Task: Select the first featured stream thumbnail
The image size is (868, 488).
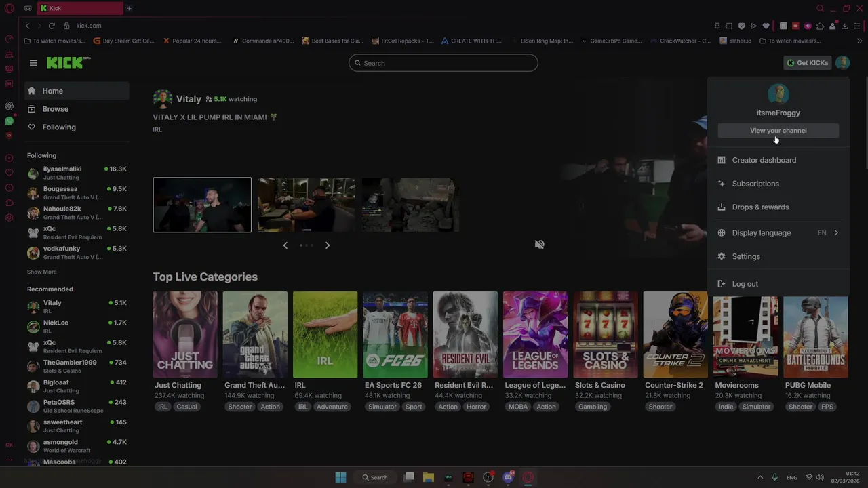Action: 202,205
